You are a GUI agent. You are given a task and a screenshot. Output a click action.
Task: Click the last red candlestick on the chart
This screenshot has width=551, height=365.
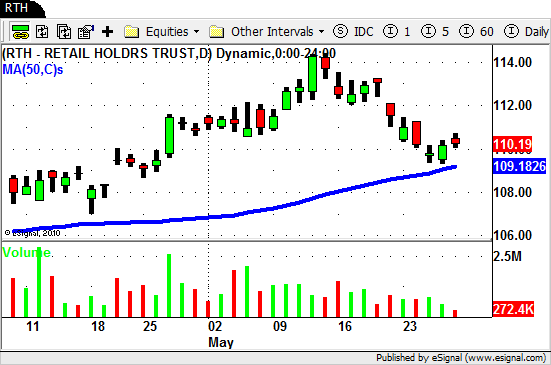pos(455,141)
